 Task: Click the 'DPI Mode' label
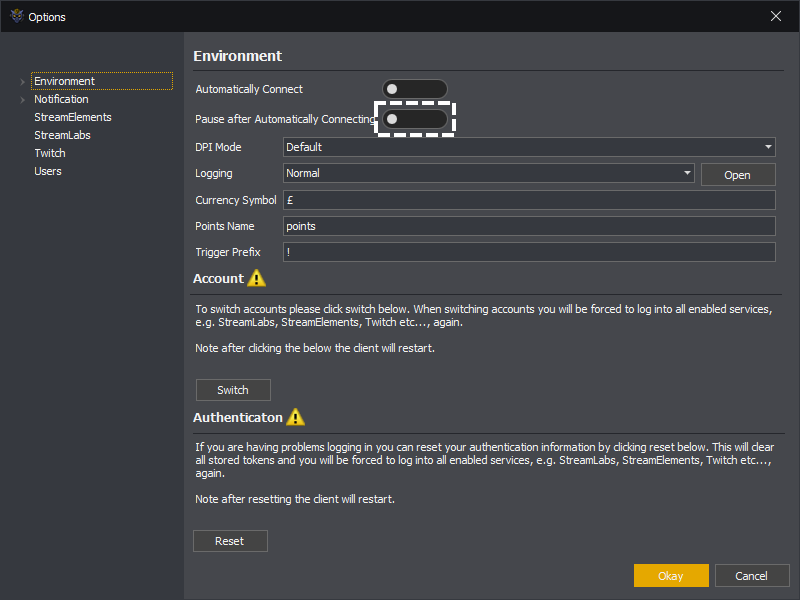(218, 147)
